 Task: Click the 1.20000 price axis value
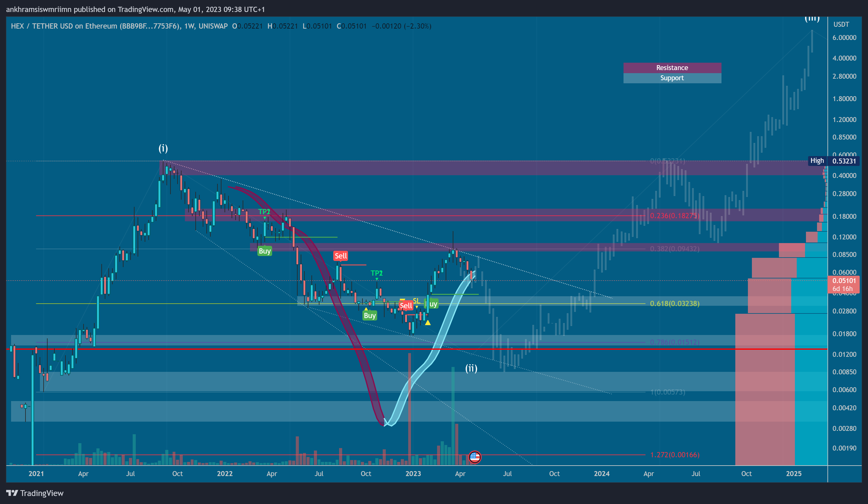click(x=844, y=120)
